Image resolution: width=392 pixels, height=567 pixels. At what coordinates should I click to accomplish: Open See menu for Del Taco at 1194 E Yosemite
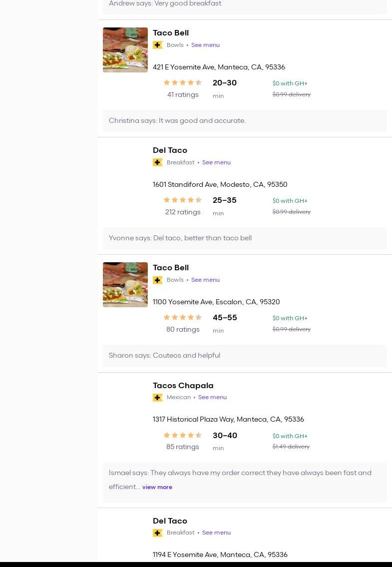(216, 533)
